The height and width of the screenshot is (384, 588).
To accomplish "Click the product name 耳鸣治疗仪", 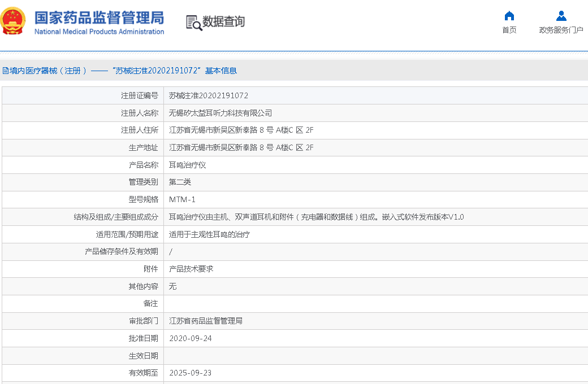I will point(188,165).
